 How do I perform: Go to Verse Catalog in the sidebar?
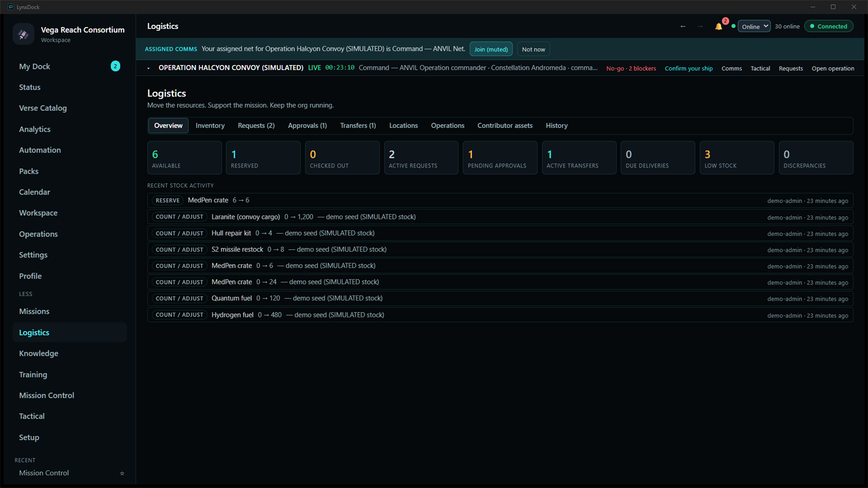click(x=69, y=108)
